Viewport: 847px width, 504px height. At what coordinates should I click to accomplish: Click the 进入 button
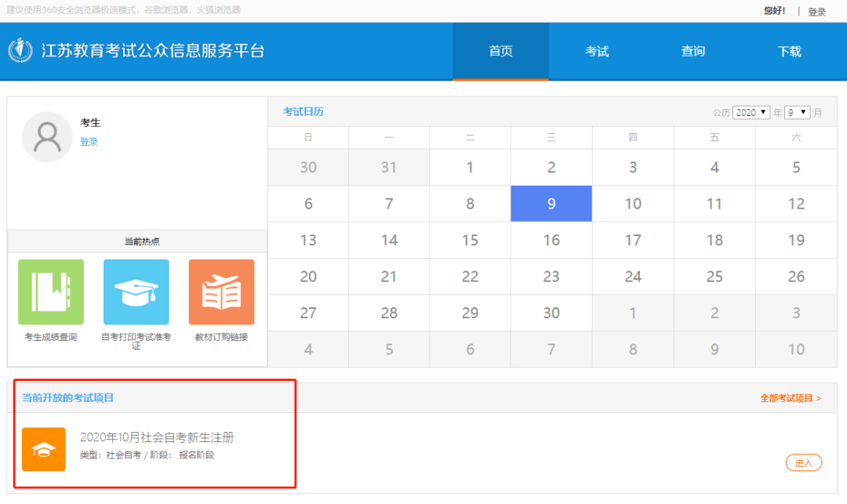tap(803, 462)
